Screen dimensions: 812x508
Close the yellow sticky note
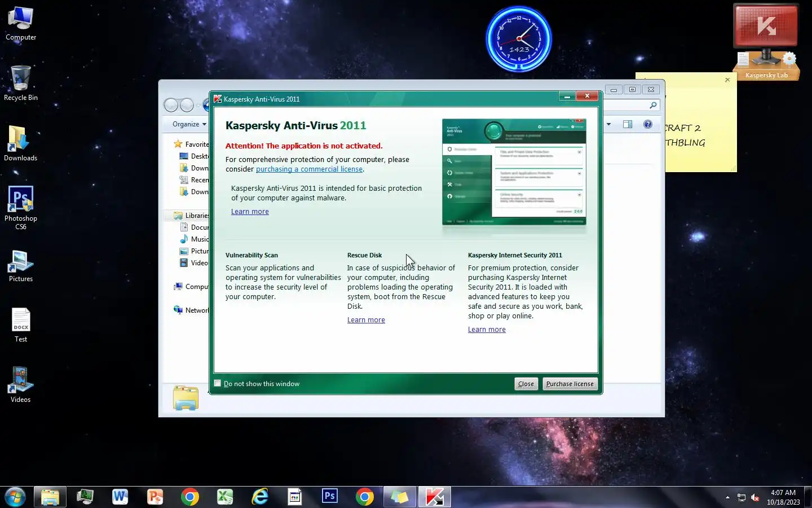[x=727, y=80]
